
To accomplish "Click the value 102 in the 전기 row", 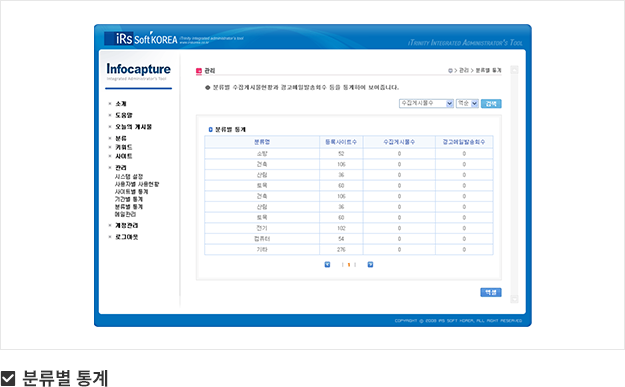I will [x=341, y=228].
